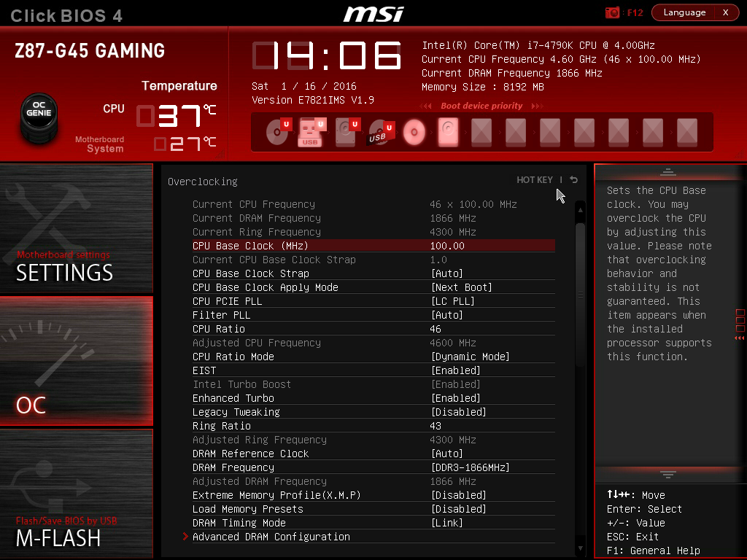The height and width of the screenshot is (560, 747).
Task: Open the SETTINGS motherboard settings section
Action: pyautogui.click(x=76, y=228)
